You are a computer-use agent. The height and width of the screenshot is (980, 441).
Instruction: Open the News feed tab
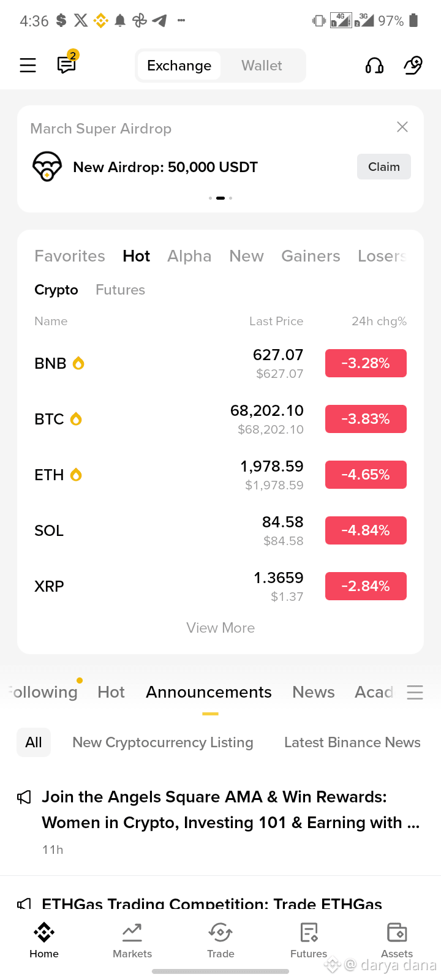314,692
